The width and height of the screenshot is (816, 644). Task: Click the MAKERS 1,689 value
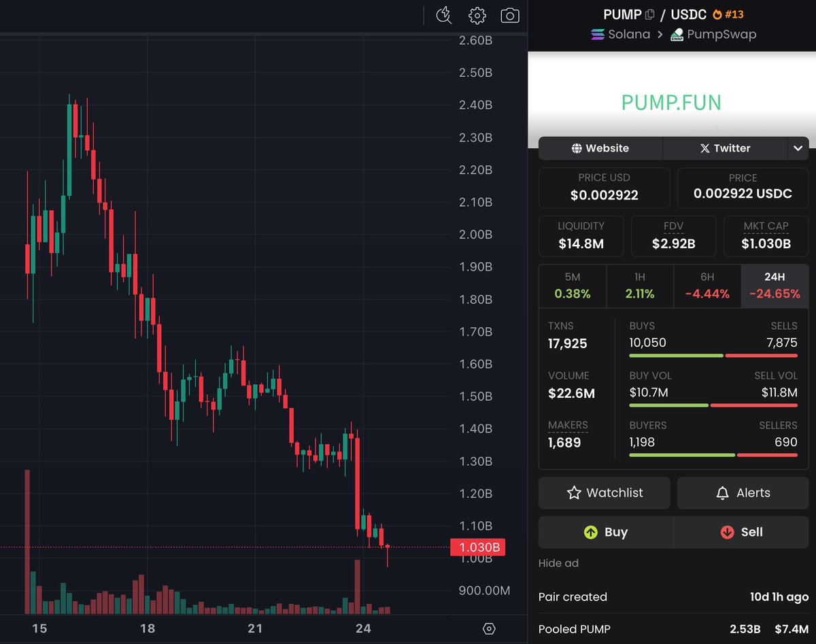(x=564, y=443)
